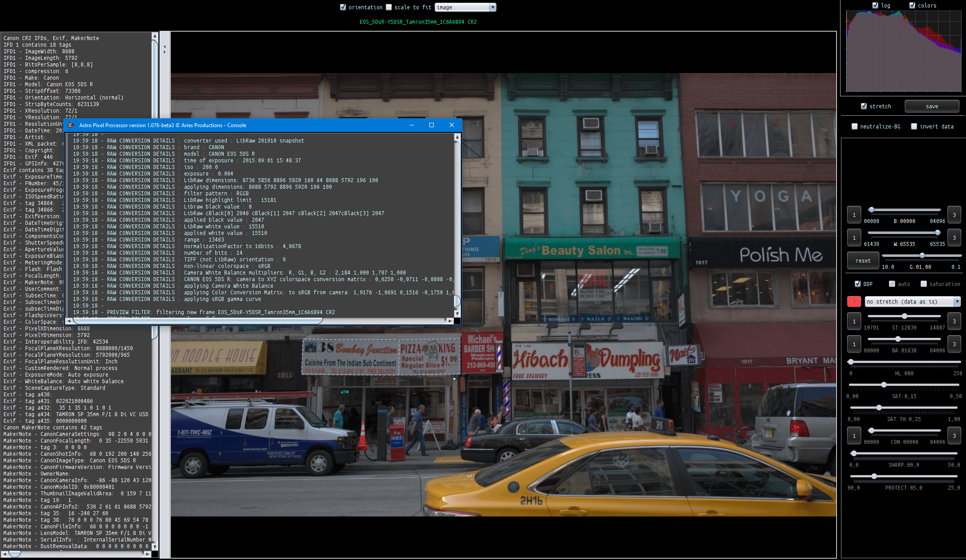966x560 pixels.
Task: Click console horizontal scrollbar right arrow
Action: point(450,321)
